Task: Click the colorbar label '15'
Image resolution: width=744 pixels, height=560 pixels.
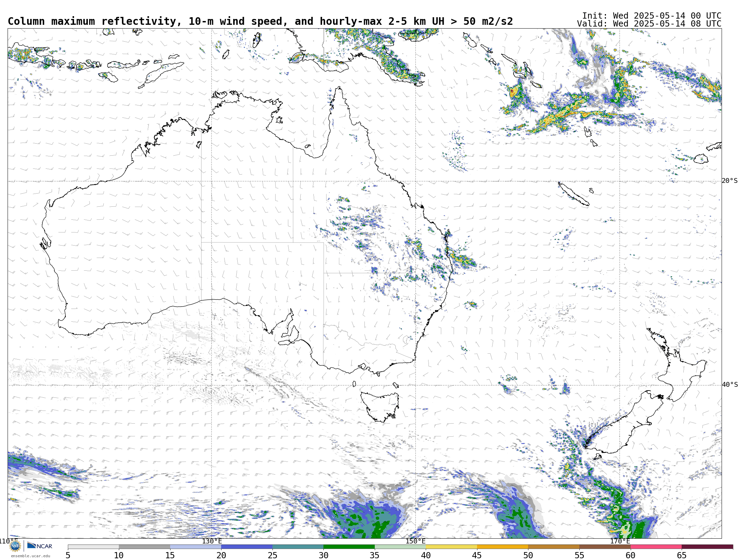Action: coord(170,556)
